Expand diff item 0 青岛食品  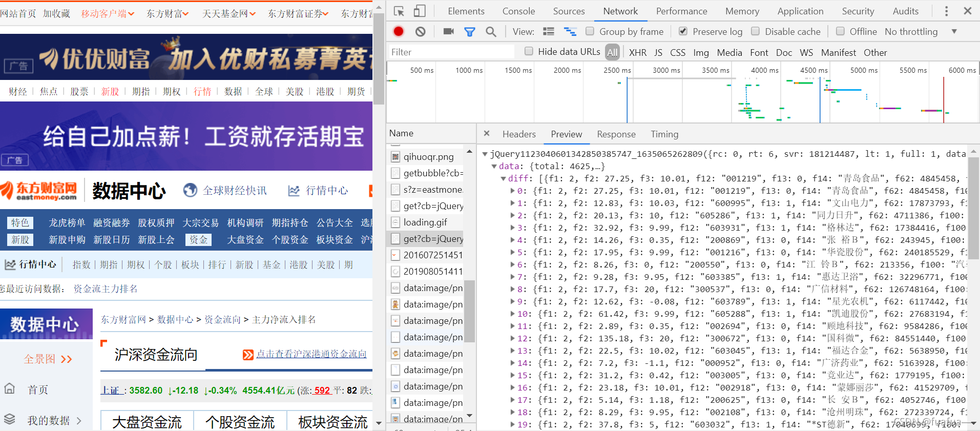(512, 191)
